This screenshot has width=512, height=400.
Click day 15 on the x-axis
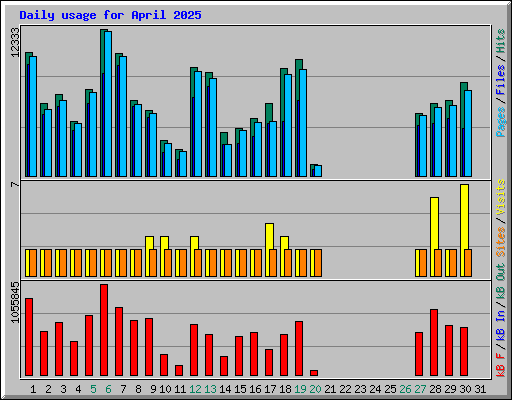coord(240,389)
